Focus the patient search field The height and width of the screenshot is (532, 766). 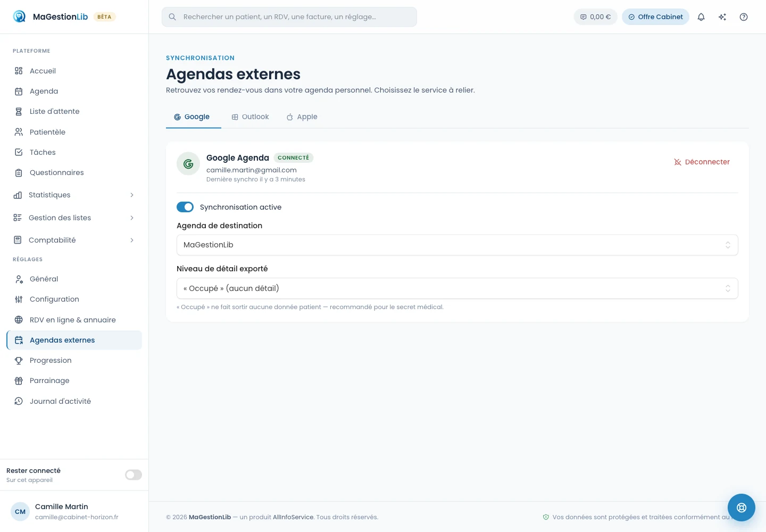click(x=289, y=17)
